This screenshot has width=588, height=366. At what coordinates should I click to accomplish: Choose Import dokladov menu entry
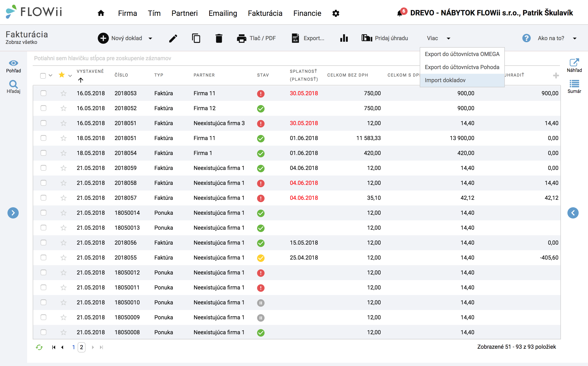coord(462,80)
